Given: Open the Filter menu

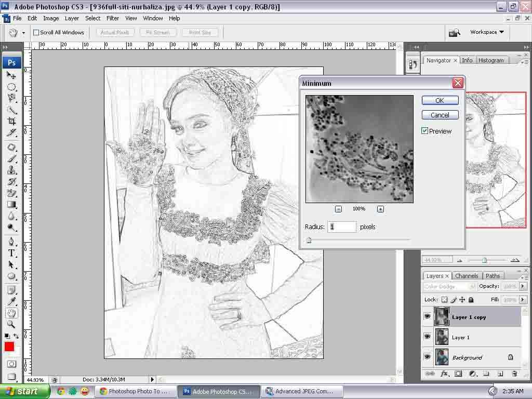Looking at the screenshot, I should 113,18.
